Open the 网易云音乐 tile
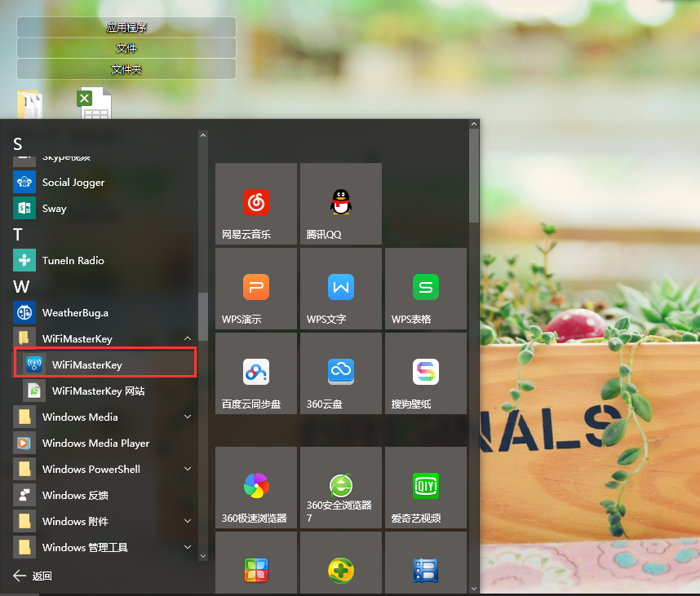The height and width of the screenshot is (596, 700). [256, 204]
